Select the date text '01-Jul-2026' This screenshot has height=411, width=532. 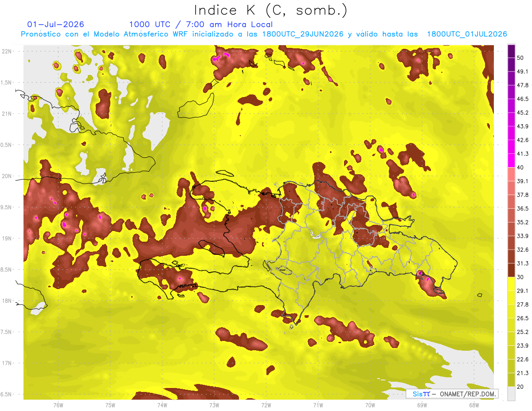click(55, 24)
